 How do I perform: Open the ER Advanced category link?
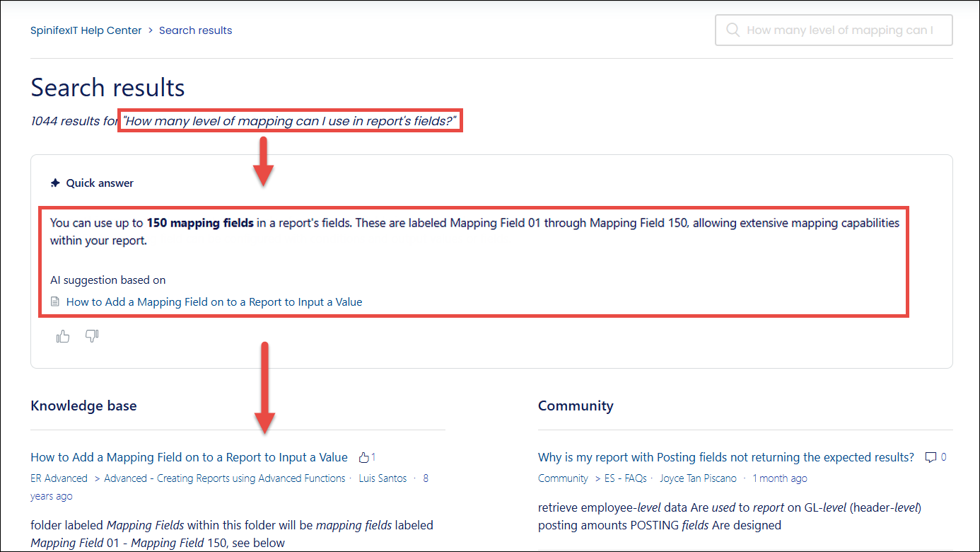[x=59, y=478]
